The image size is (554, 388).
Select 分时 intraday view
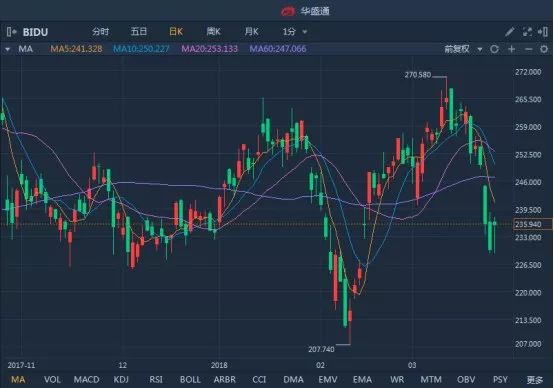tap(100, 32)
